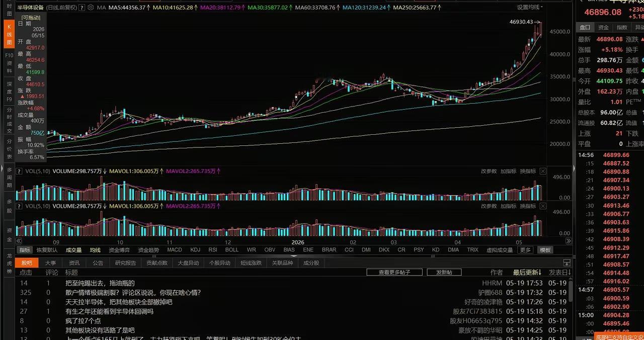Click the timeline scroll-right arrow
This screenshot has width=644, height=340.
pos(569,241)
